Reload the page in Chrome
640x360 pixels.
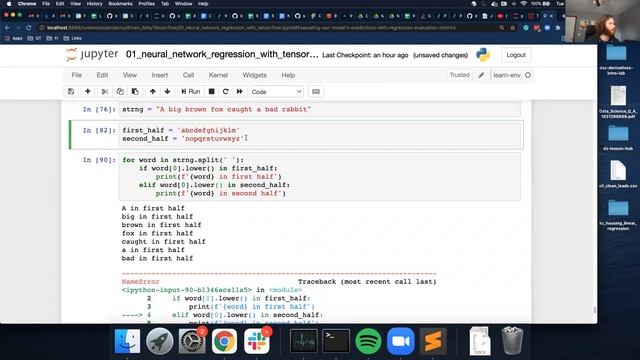point(29,28)
